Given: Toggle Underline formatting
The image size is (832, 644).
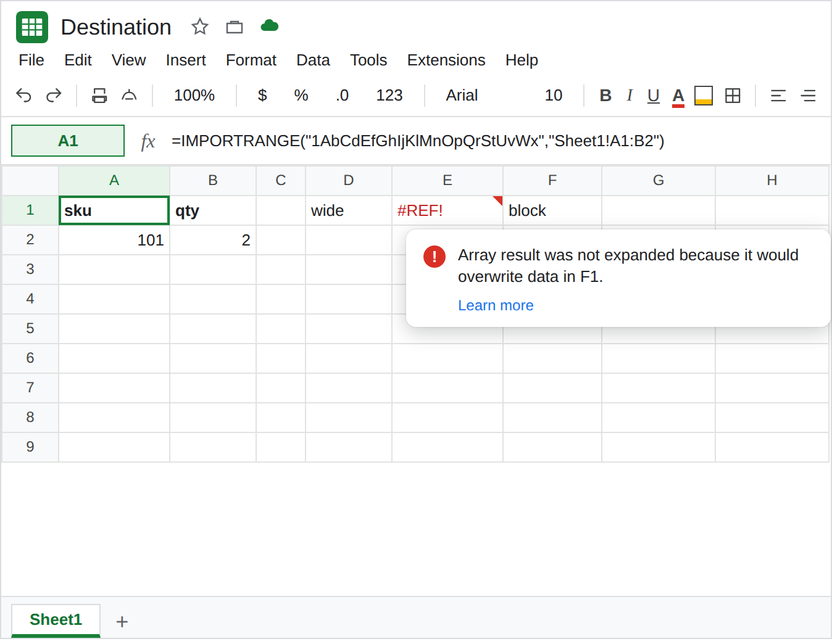Looking at the screenshot, I should [x=654, y=96].
